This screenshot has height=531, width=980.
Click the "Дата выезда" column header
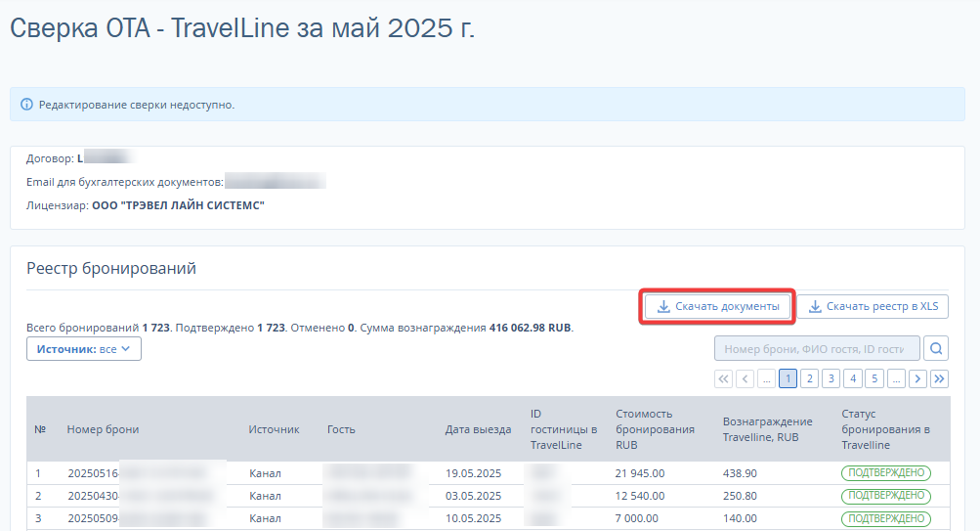(x=478, y=429)
